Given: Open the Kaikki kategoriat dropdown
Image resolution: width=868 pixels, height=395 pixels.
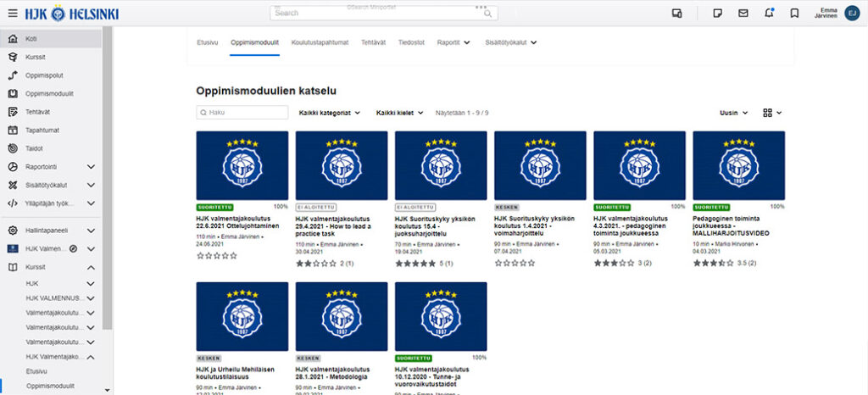Looking at the screenshot, I should coord(330,113).
